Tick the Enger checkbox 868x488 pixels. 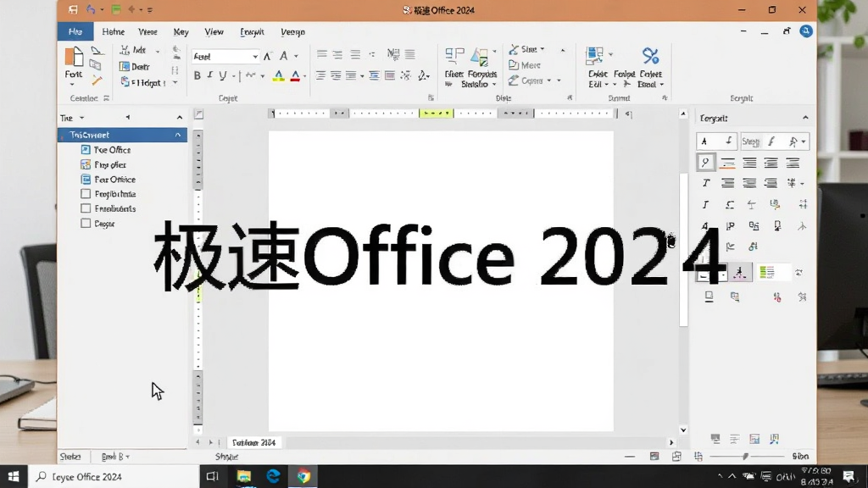[x=86, y=224]
